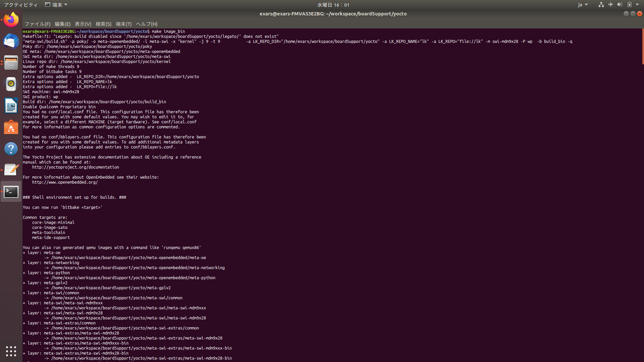
Task: Expand the 端末 app menu
Action: pos(56,5)
